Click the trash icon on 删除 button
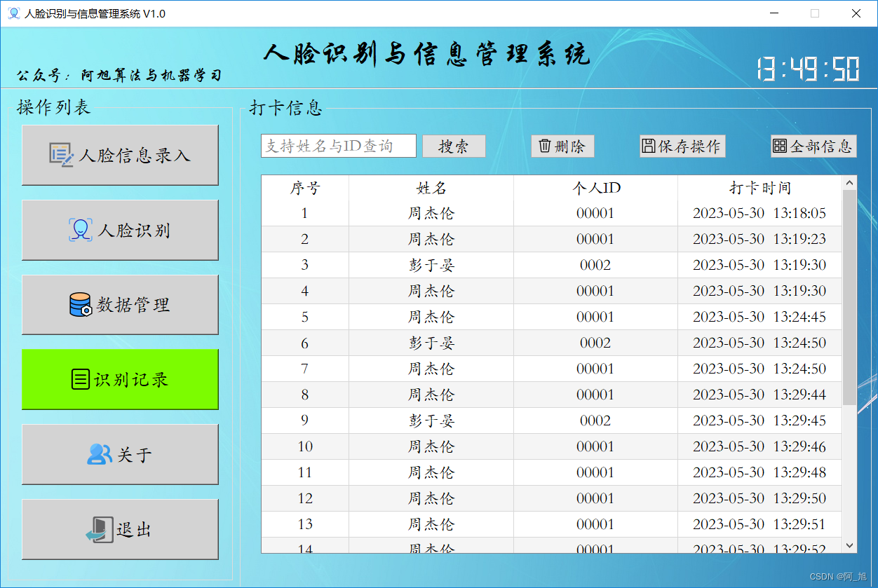The height and width of the screenshot is (588, 878). (x=545, y=146)
